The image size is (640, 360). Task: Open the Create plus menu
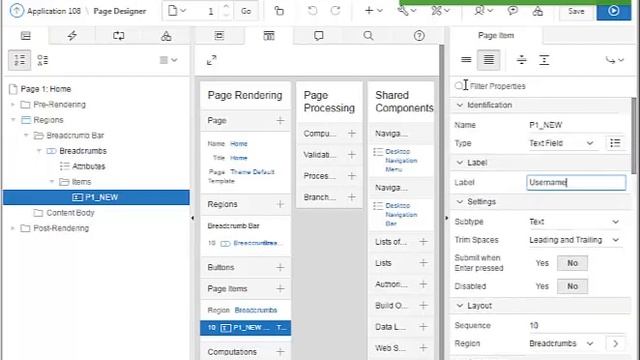pos(373,11)
